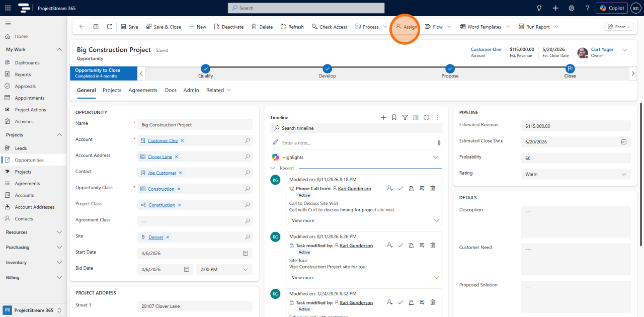
Task: Open the Related tab menu
Action: [218, 90]
